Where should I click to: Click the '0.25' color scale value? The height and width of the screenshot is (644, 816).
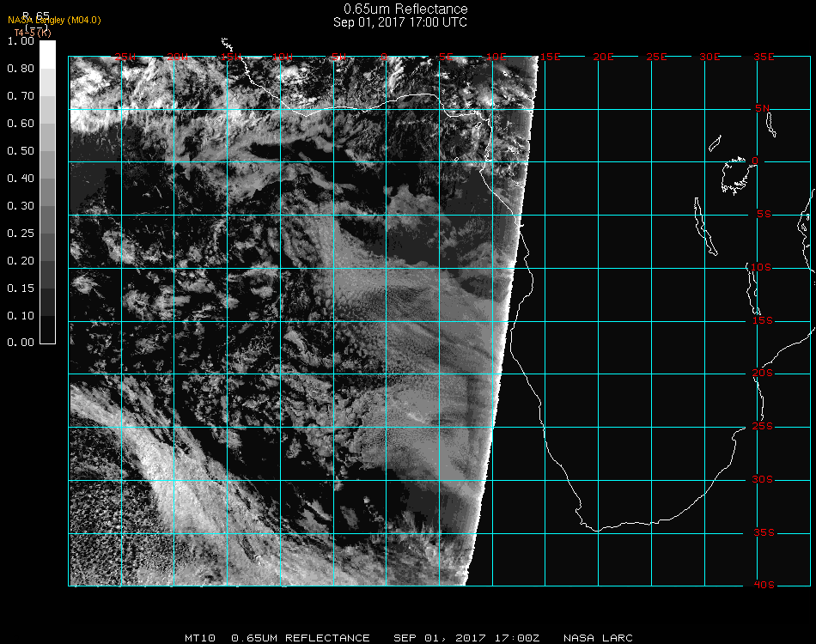[21, 233]
